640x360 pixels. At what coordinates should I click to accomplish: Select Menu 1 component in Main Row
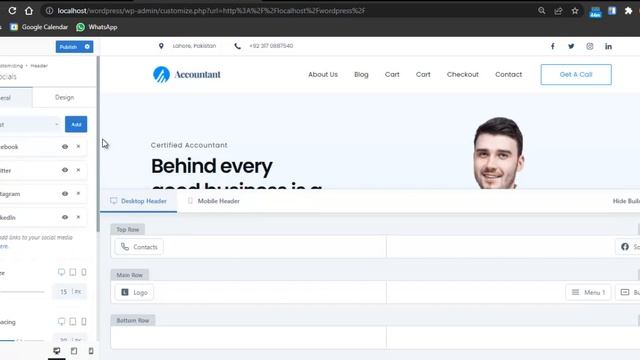[588, 292]
